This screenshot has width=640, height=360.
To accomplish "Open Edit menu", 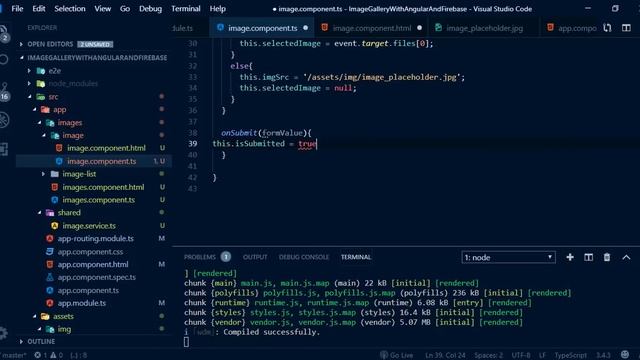I will coord(39,9).
